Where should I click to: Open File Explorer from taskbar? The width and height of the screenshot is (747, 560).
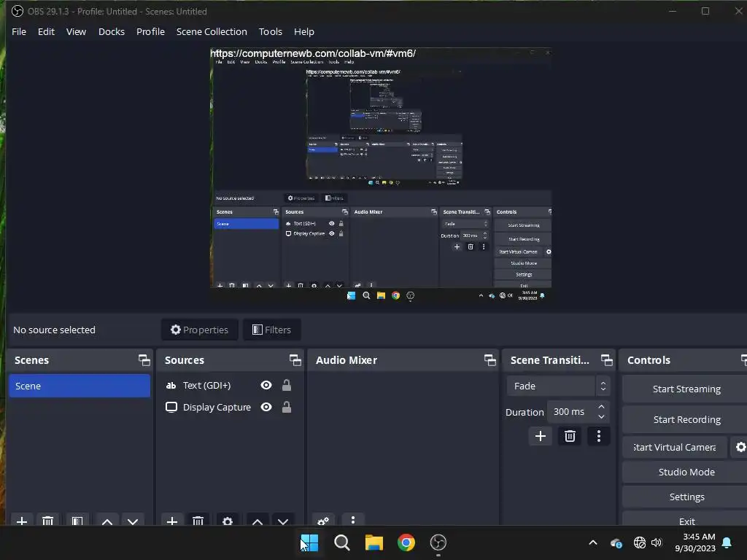[374, 542]
